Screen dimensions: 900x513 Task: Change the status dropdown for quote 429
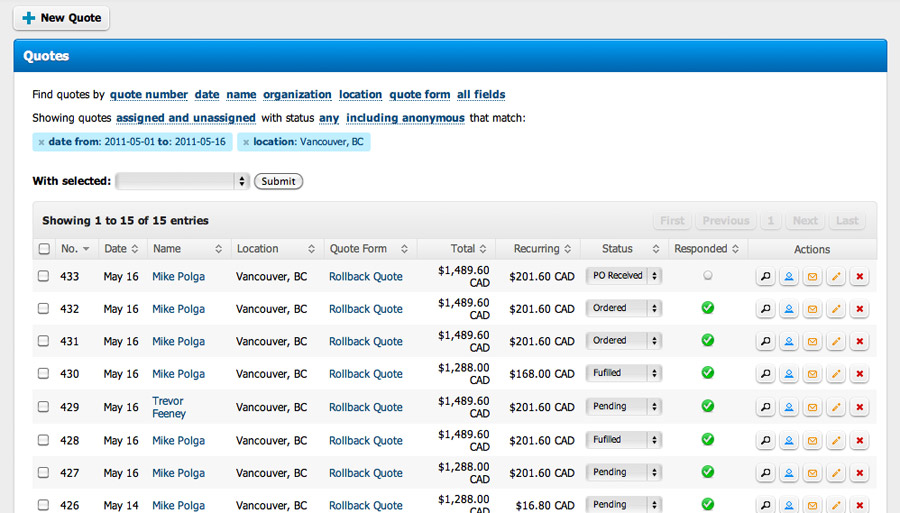click(x=624, y=407)
